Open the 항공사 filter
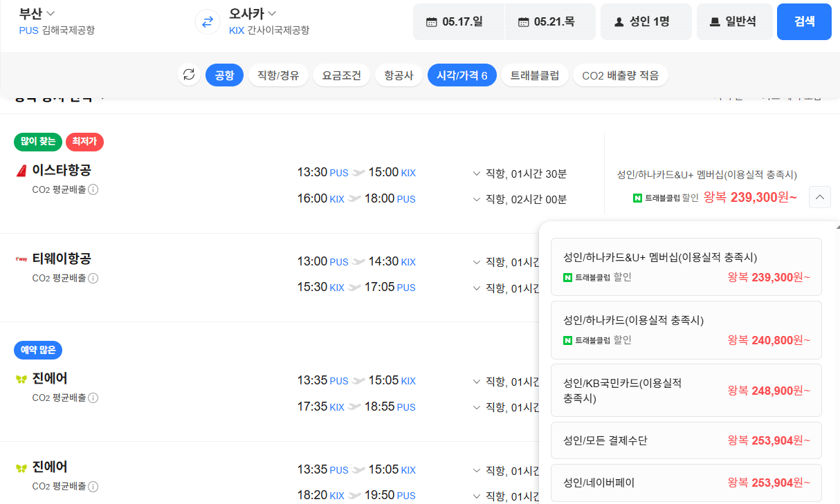This screenshot has height=504, width=840. [x=399, y=75]
